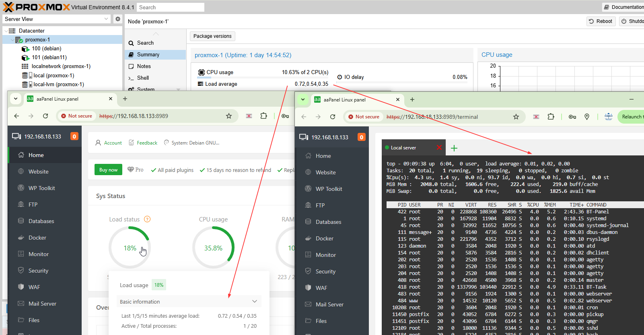Viewport: 644px width, 335px height.
Task: Click the Load status help icon
Action: 147,219
